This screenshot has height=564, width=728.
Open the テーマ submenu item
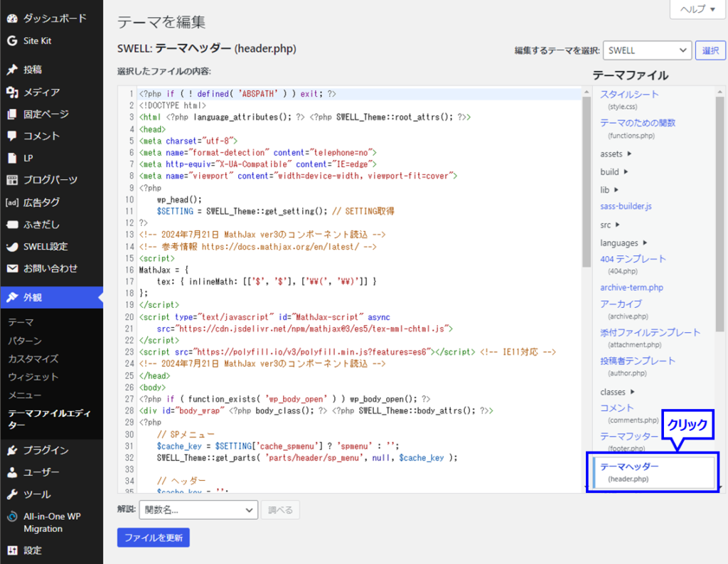point(21,322)
